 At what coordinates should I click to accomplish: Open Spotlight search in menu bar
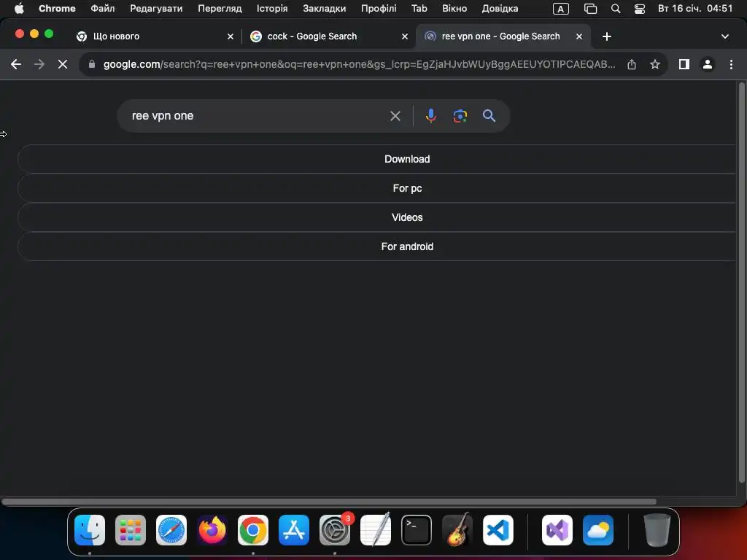(616, 9)
